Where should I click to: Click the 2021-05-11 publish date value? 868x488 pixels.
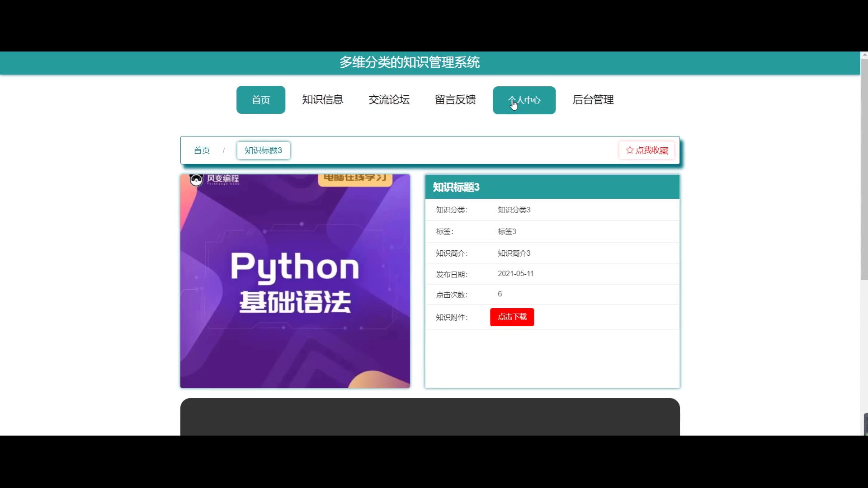tap(515, 274)
